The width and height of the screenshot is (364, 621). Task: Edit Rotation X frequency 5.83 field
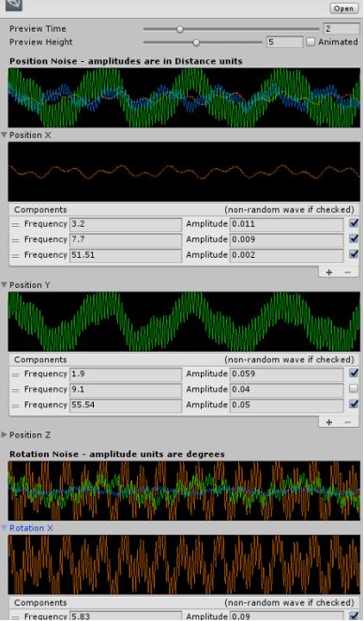pos(126,616)
